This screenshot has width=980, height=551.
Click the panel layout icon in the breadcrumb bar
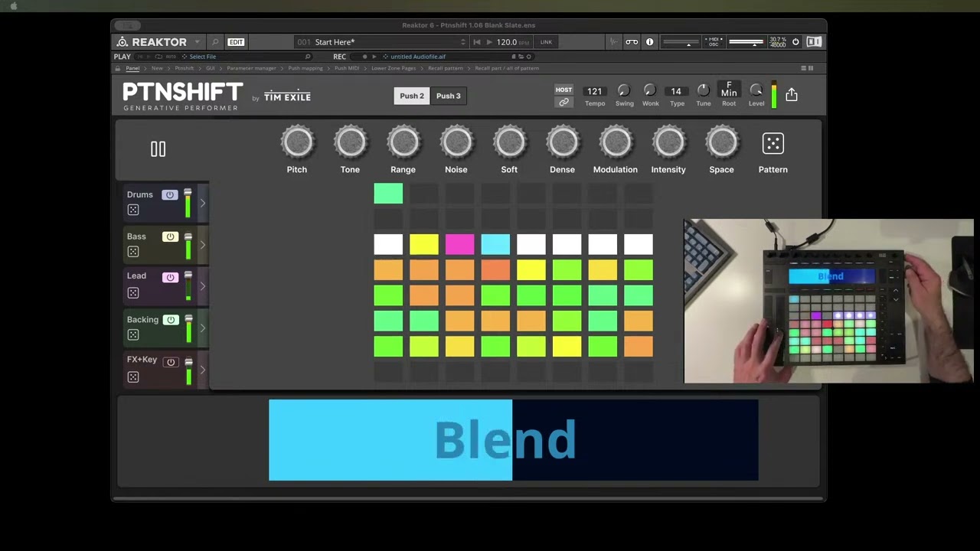(x=807, y=68)
